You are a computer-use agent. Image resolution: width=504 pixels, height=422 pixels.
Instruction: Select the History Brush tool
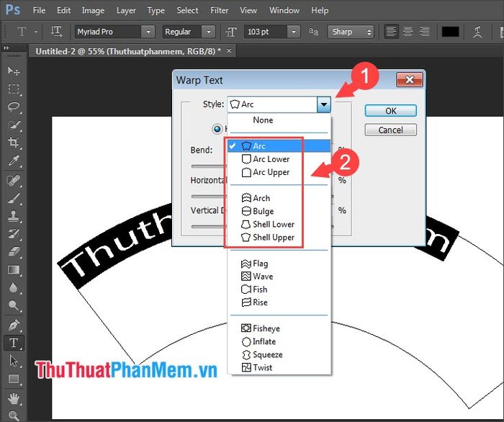tap(14, 234)
